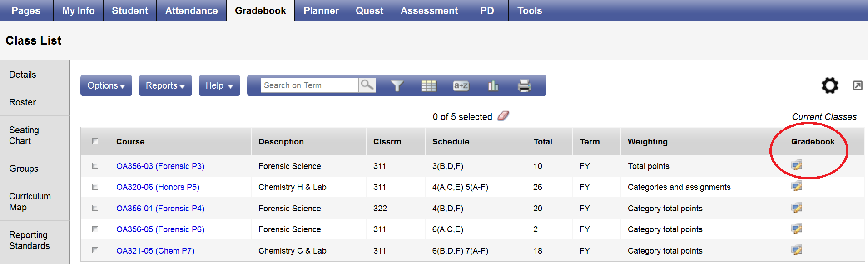
Task: Expand the Help dropdown
Action: click(219, 85)
